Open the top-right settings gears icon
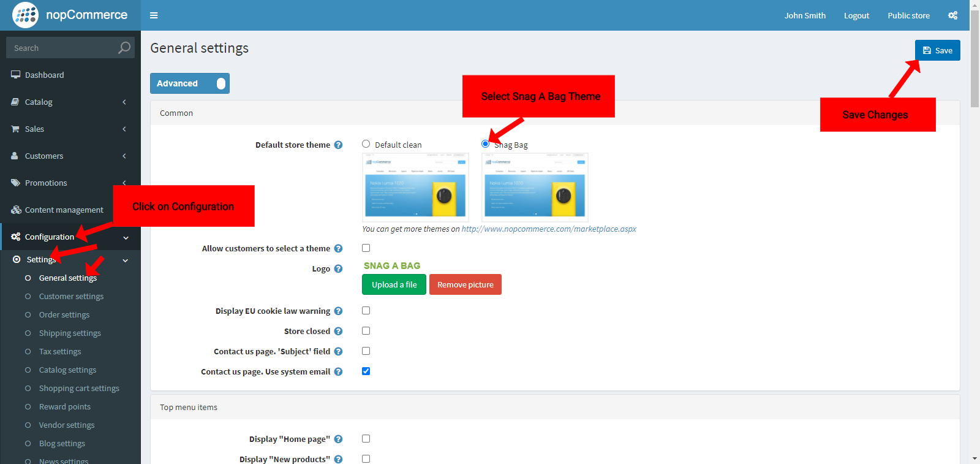Viewport: 980px width, 464px height. (952, 15)
